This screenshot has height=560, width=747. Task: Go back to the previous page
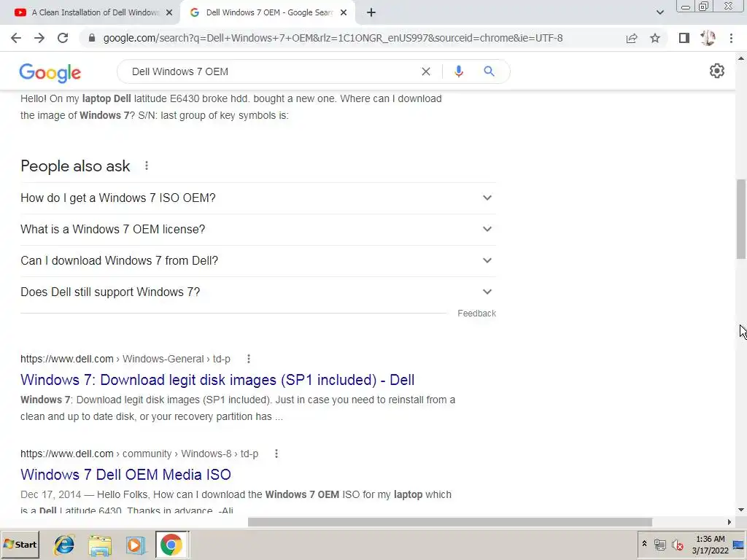tap(16, 38)
